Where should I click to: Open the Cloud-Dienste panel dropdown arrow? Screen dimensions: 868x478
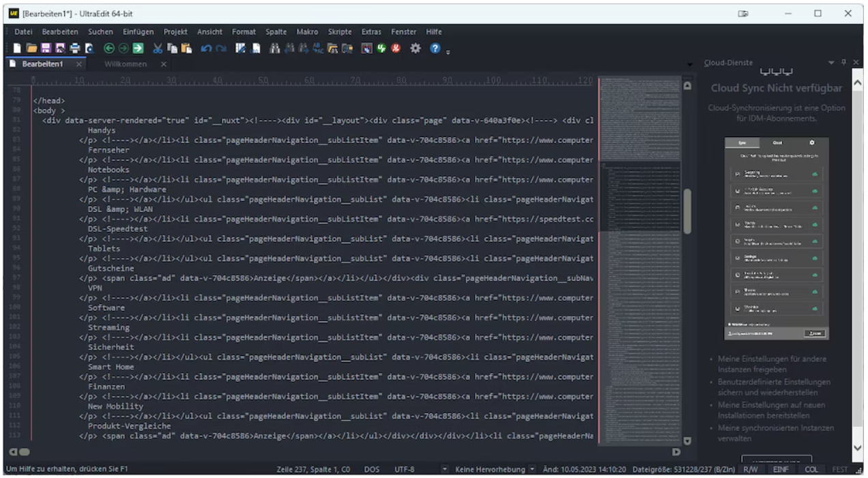[831, 63]
